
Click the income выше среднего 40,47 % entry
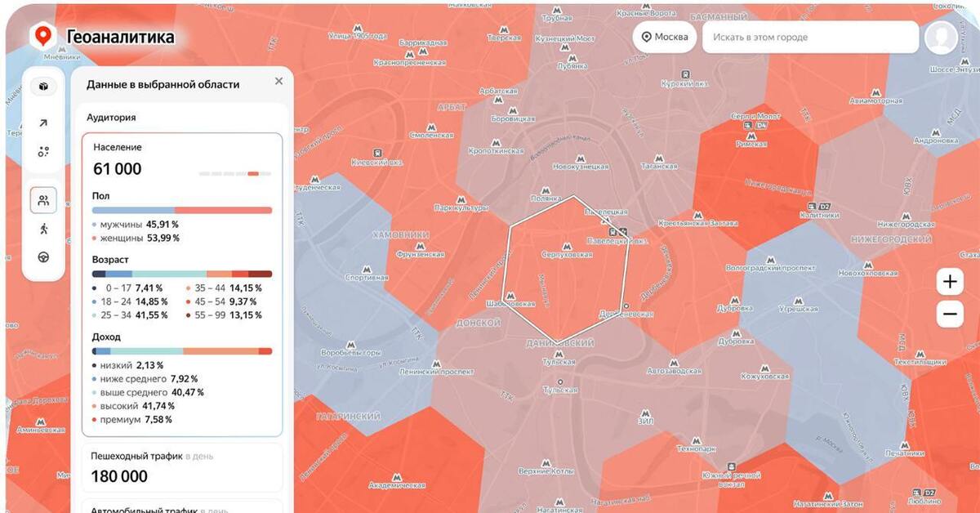(x=148, y=392)
